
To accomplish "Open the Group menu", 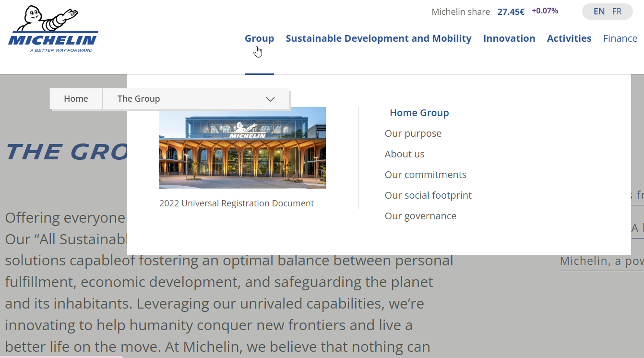I will pyautogui.click(x=259, y=38).
